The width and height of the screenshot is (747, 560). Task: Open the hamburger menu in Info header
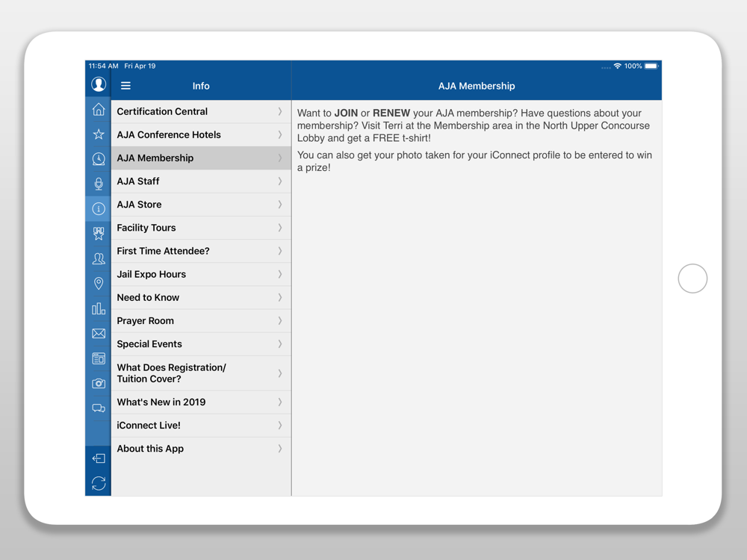click(125, 86)
